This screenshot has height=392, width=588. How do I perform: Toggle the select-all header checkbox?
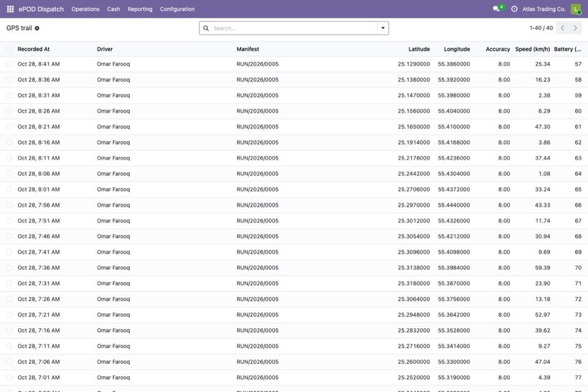9,48
